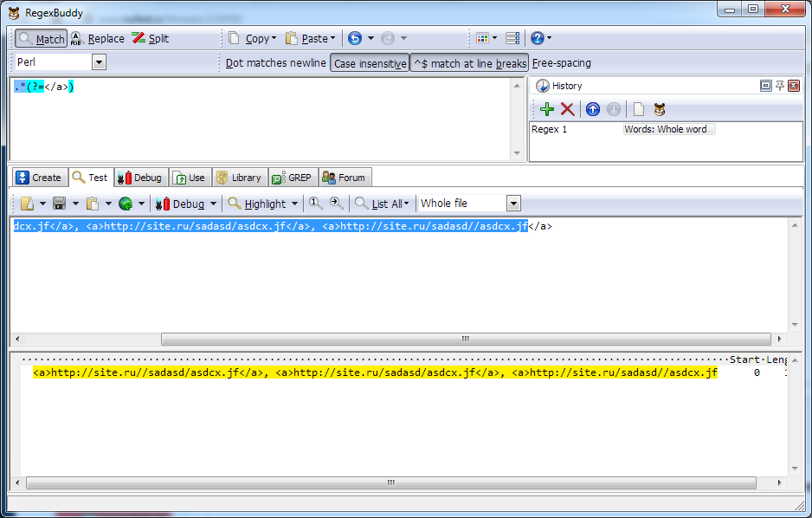Open the Paste regex menu

point(310,38)
